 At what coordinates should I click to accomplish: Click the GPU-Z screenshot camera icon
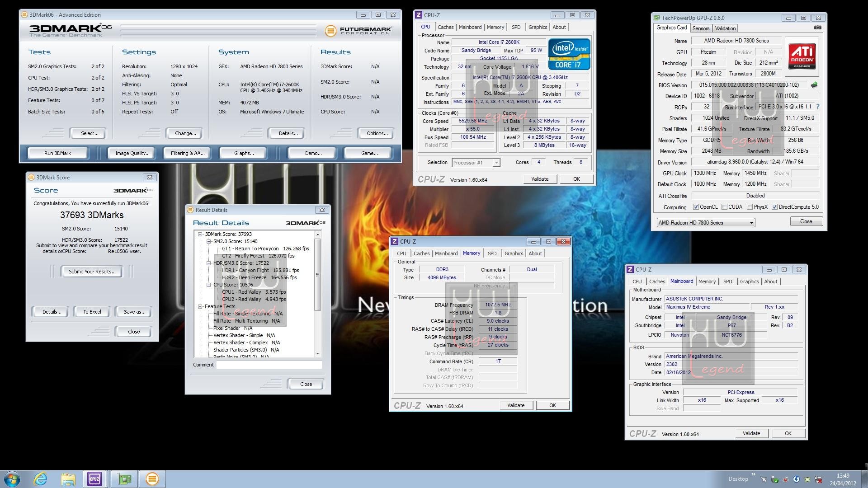point(817,28)
